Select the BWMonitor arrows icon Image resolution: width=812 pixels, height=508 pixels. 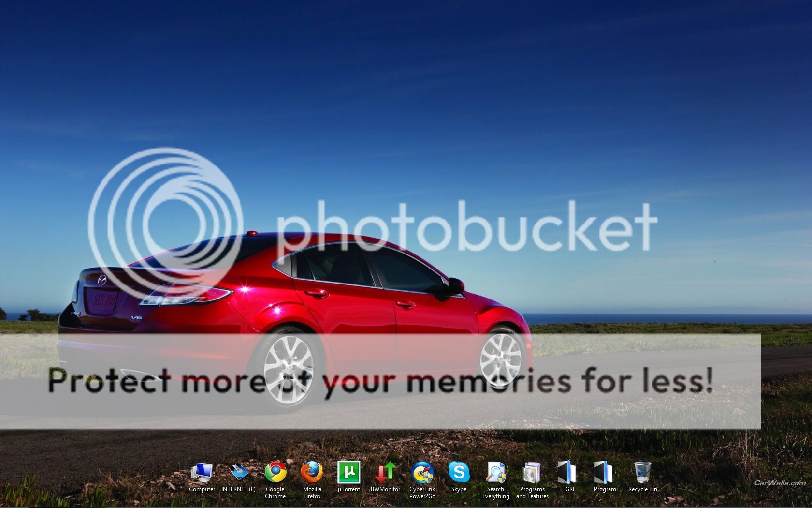pyautogui.click(x=385, y=473)
